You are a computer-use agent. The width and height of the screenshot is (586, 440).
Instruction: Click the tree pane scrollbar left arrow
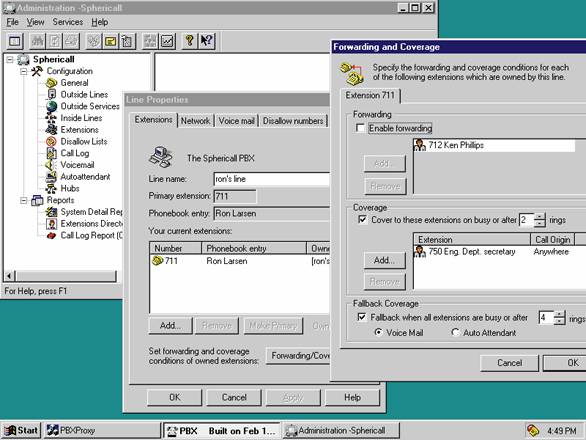[10, 276]
